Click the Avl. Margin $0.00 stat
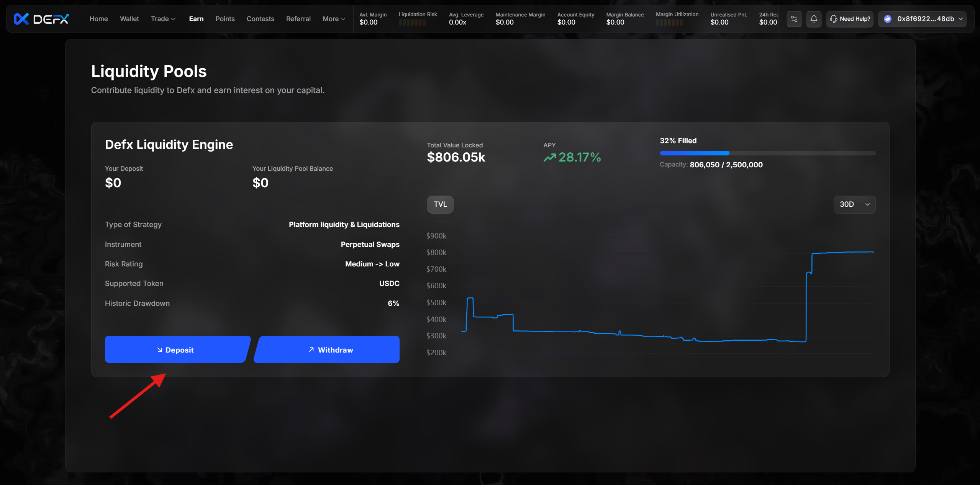Screen dimensions: 980x485 [x=373, y=18]
